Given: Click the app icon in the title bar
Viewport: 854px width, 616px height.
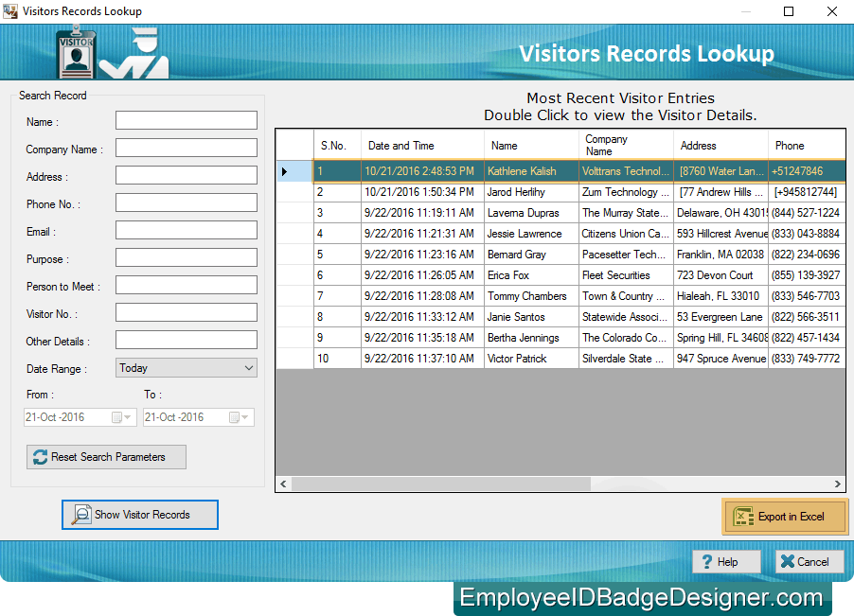Looking at the screenshot, I should [12, 10].
